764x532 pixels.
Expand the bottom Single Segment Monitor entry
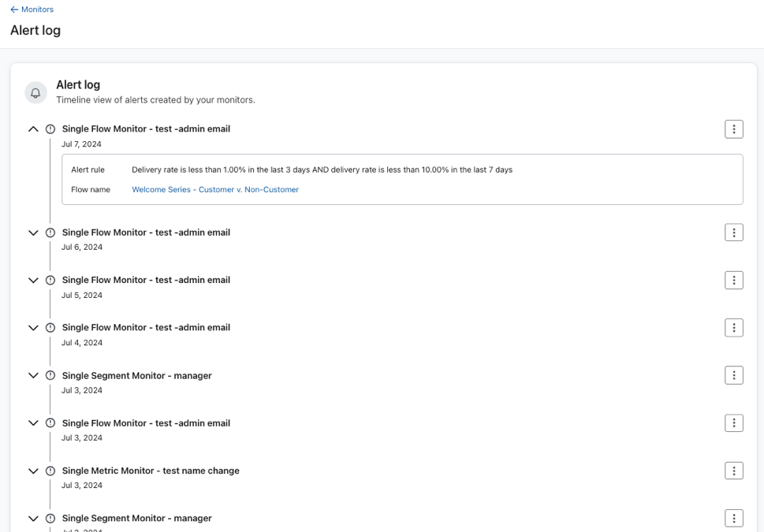(33, 518)
